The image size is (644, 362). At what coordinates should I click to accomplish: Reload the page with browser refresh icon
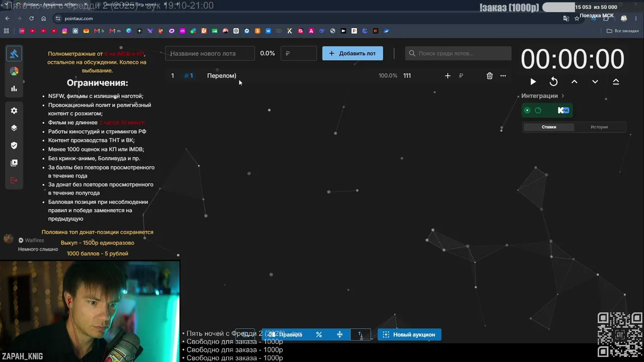pyautogui.click(x=31, y=19)
